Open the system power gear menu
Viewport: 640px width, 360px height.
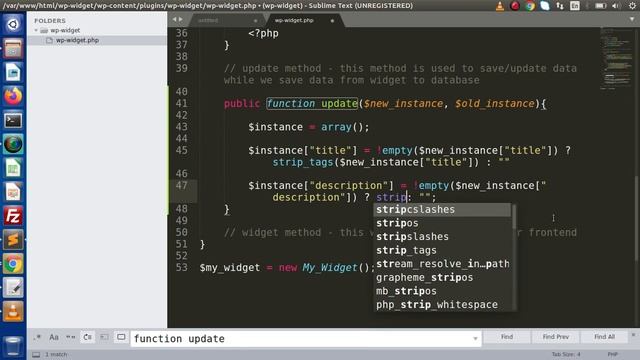(632, 6)
